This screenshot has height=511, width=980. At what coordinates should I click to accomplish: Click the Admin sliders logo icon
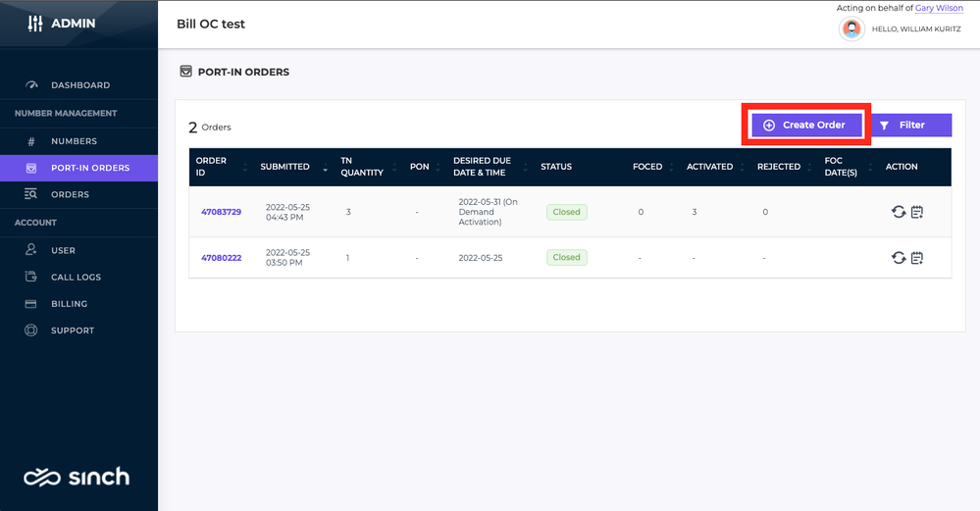coord(35,24)
